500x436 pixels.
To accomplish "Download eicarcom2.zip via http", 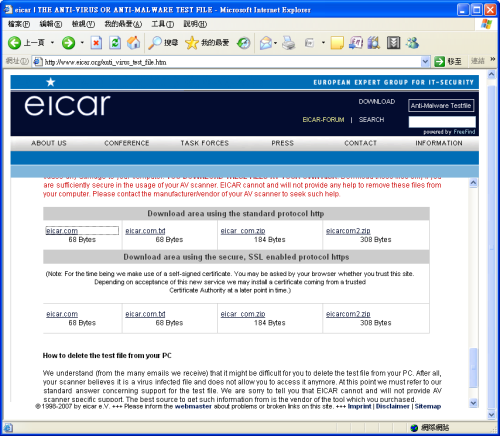I will tap(348, 231).
